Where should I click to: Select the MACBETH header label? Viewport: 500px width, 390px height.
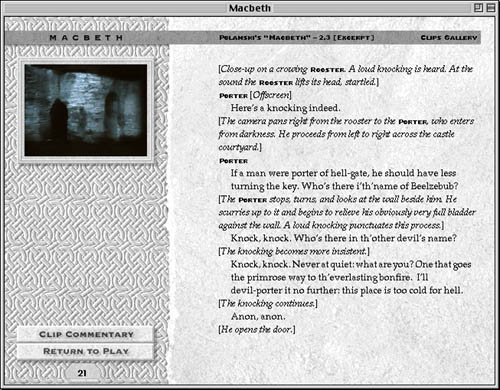coord(86,38)
